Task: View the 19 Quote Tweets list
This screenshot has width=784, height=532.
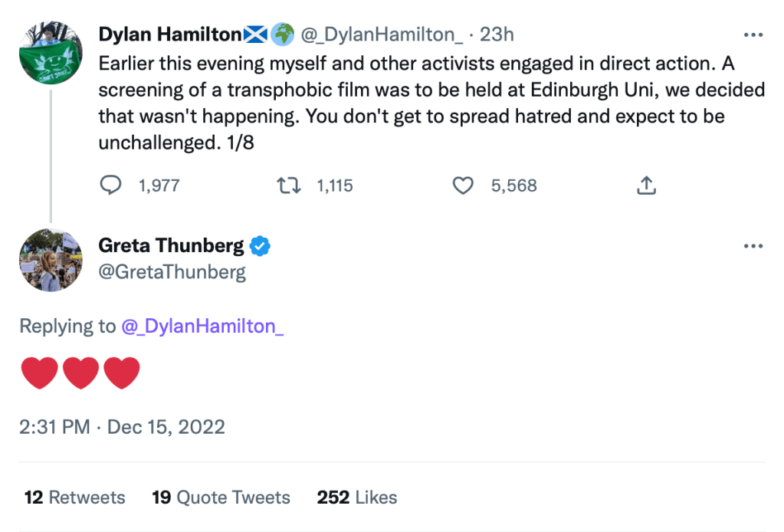Action: tap(221, 498)
